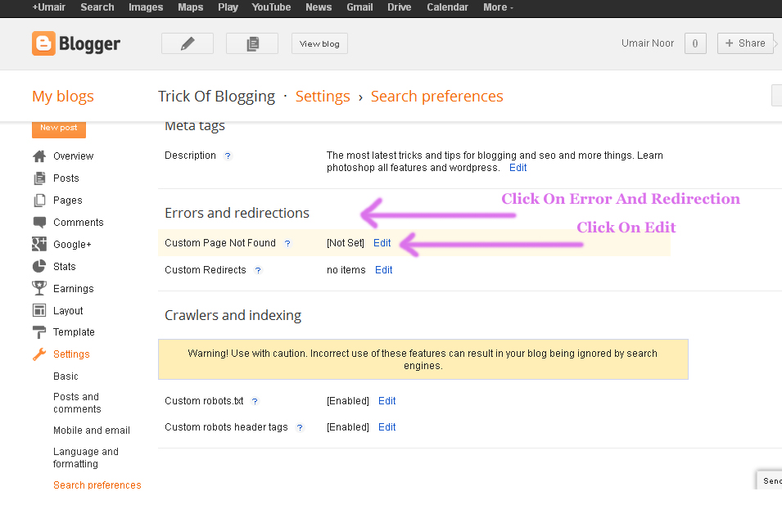Open help icon for Custom Page Not Found
Viewport: 782px width, 532px height.
pyautogui.click(x=287, y=243)
